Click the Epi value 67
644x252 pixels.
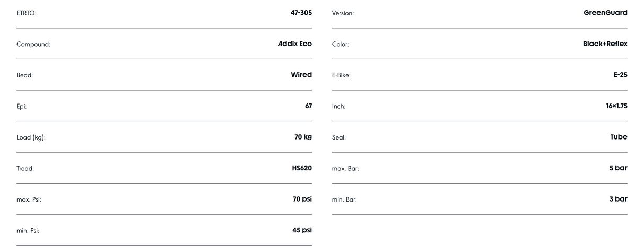click(307, 106)
